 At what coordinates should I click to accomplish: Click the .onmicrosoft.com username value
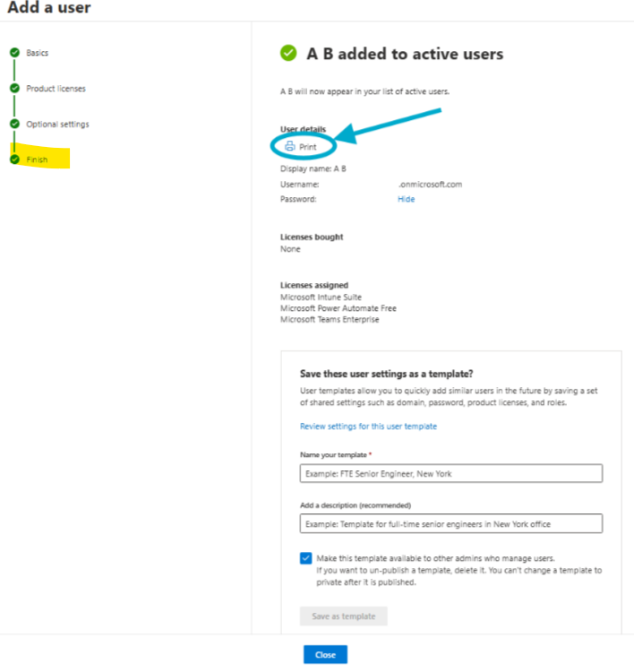pyautogui.click(x=430, y=185)
